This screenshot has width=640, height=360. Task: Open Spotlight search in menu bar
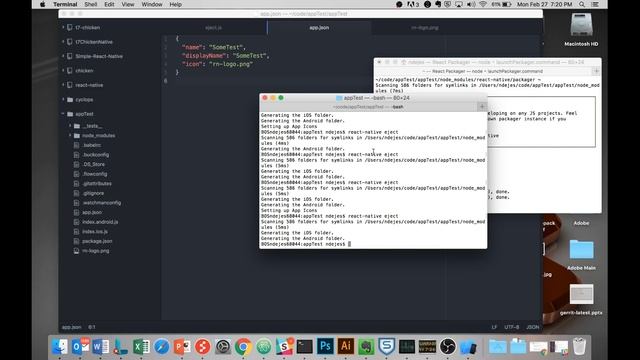(582, 4)
